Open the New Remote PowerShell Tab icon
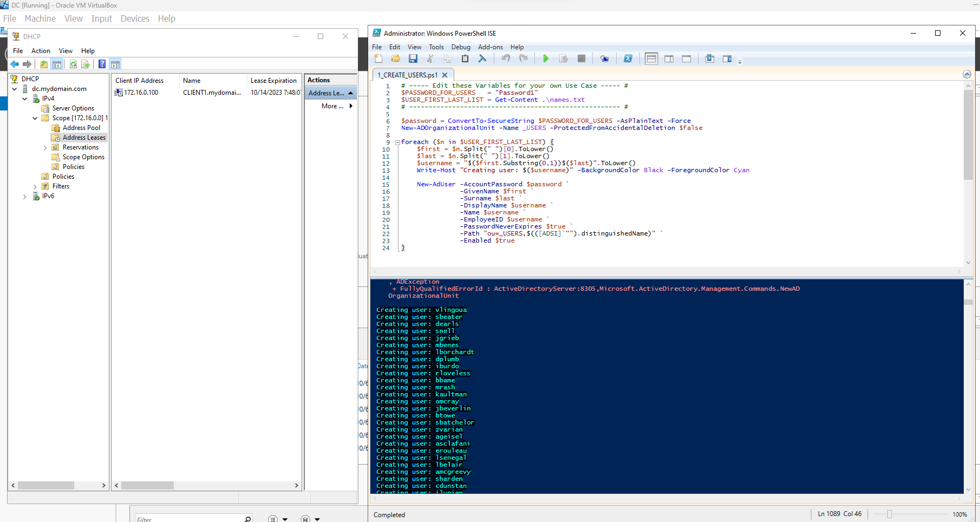This screenshot has width=980, height=522. click(x=604, y=59)
